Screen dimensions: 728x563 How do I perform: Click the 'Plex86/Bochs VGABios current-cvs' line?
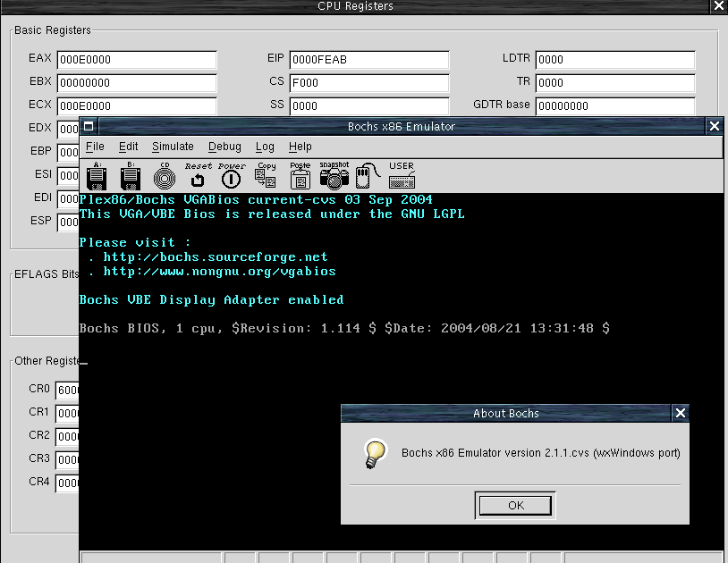[256, 200]
